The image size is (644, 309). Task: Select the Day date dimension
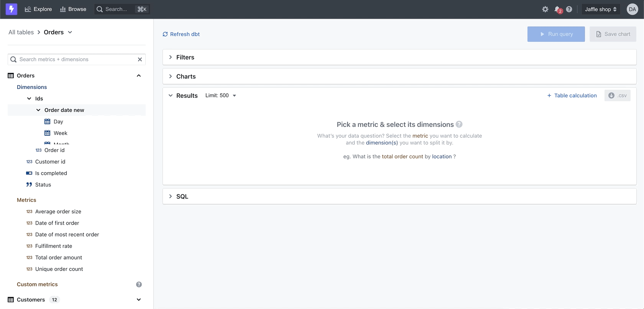[x=58, y=122]
